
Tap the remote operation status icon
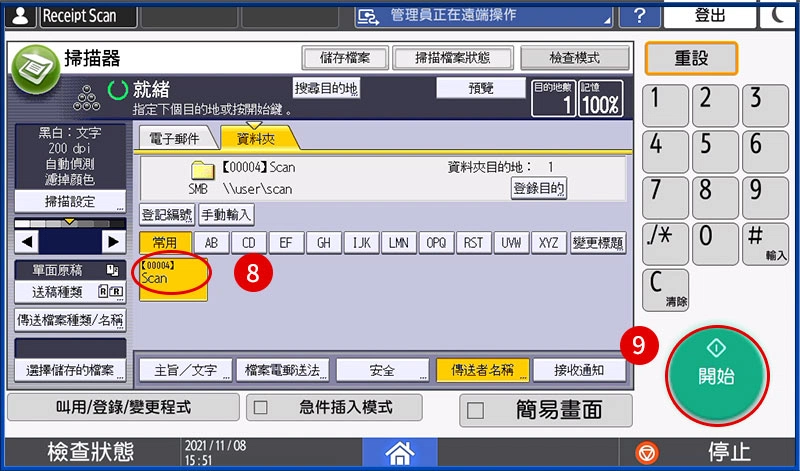pos(368,16)
